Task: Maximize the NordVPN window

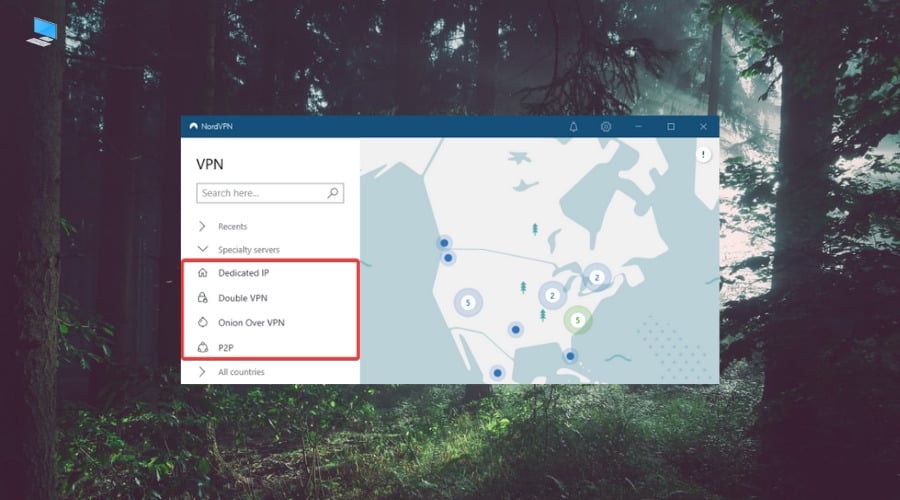Action: 671,126
